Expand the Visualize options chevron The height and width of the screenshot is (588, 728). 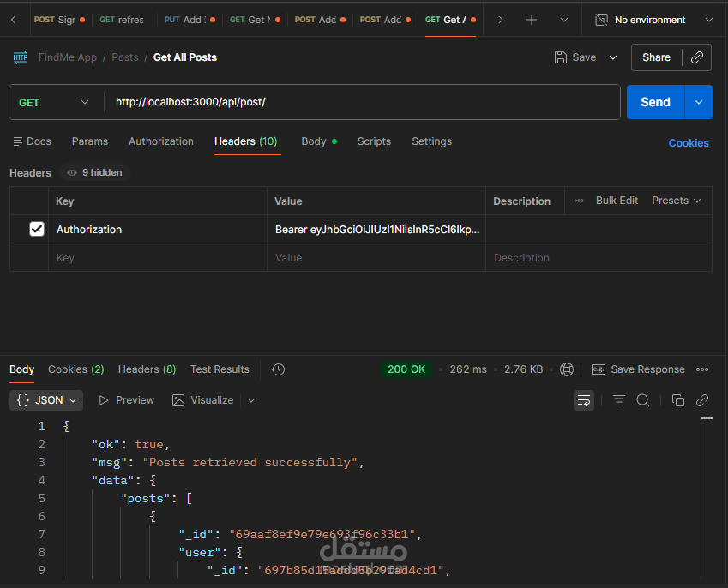(251, 400)
